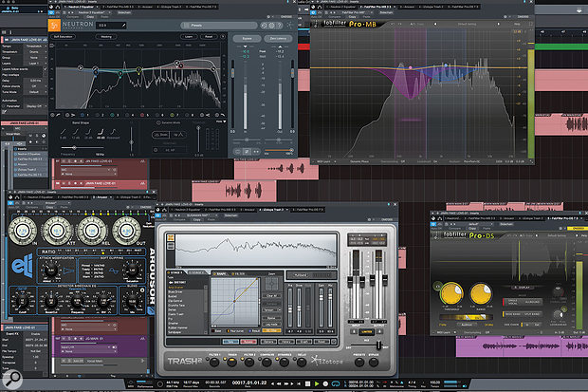Toggle Neutron EQ band 3 on or off
Image resolution: width=588 pixels, height=392 pixels.
[112, 115]
